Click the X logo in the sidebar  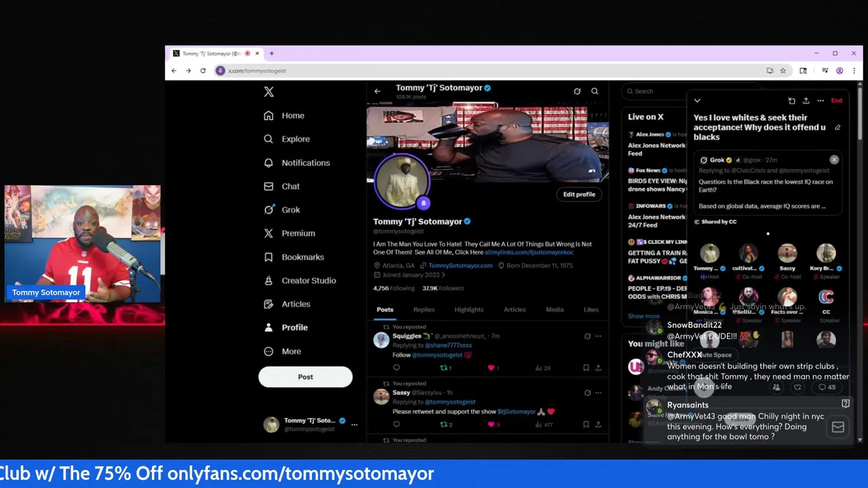point(269,91)
